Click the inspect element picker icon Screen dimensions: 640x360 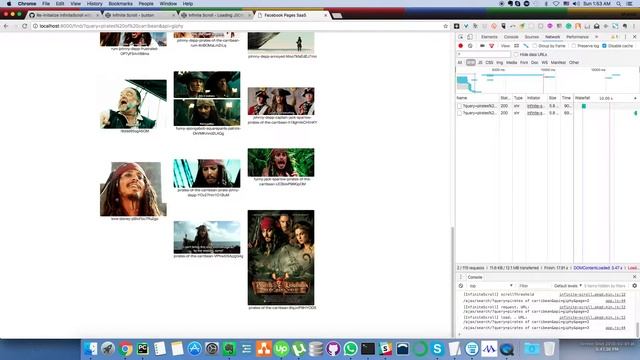(461, 37)
